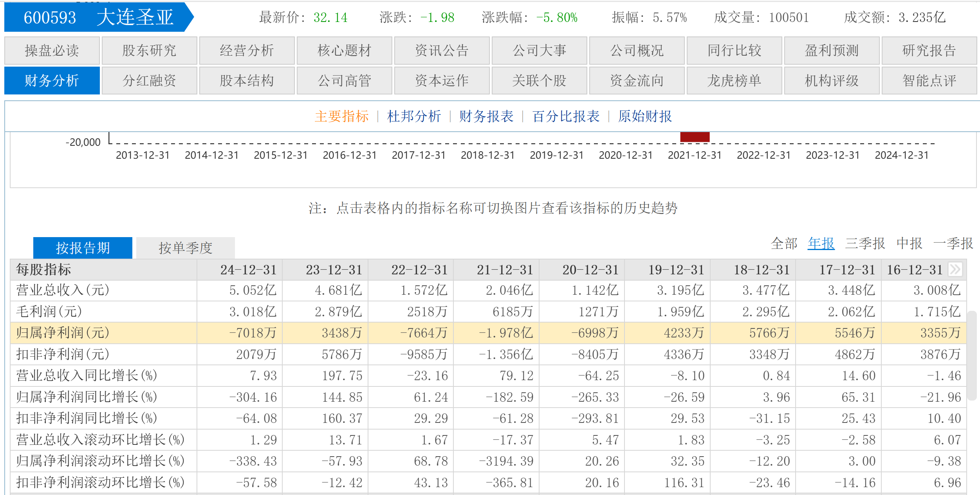This screenshot has width=980, height=495.
Task: Switch to 按单季度 view
Action: coord(185,248)
